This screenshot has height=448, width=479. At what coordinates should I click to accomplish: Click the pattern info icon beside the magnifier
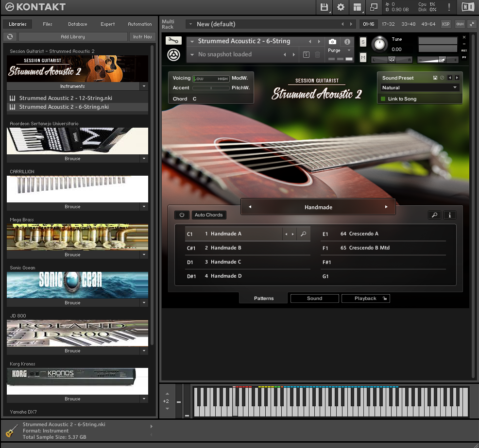[x=450, y=215]
